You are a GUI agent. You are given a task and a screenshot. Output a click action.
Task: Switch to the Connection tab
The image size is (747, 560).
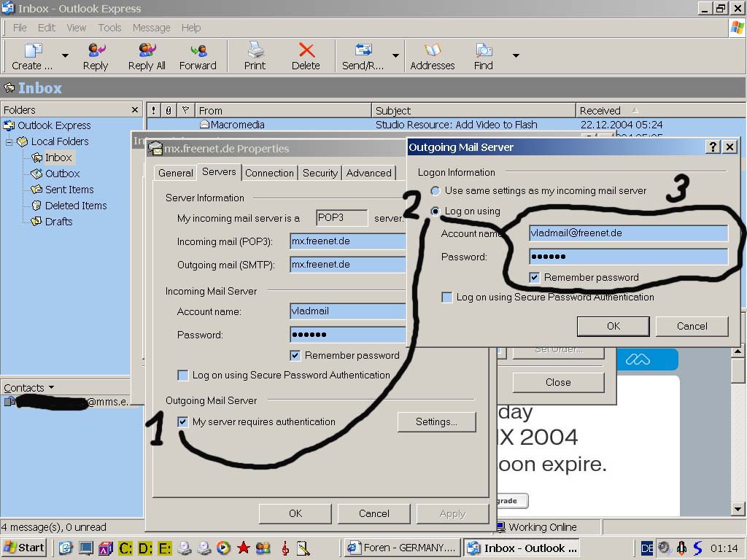[269, 173]
